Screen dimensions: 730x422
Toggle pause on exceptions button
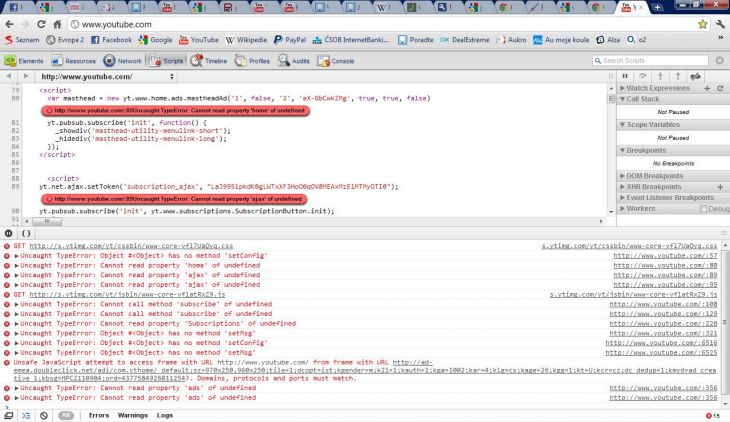tap(8, 233)
